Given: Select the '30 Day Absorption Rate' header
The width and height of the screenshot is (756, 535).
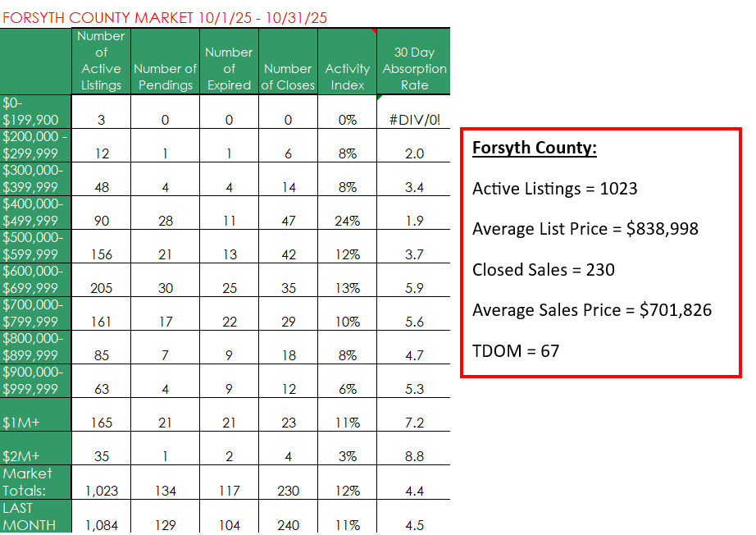Looking at the screenshot, I should [414, 69].
